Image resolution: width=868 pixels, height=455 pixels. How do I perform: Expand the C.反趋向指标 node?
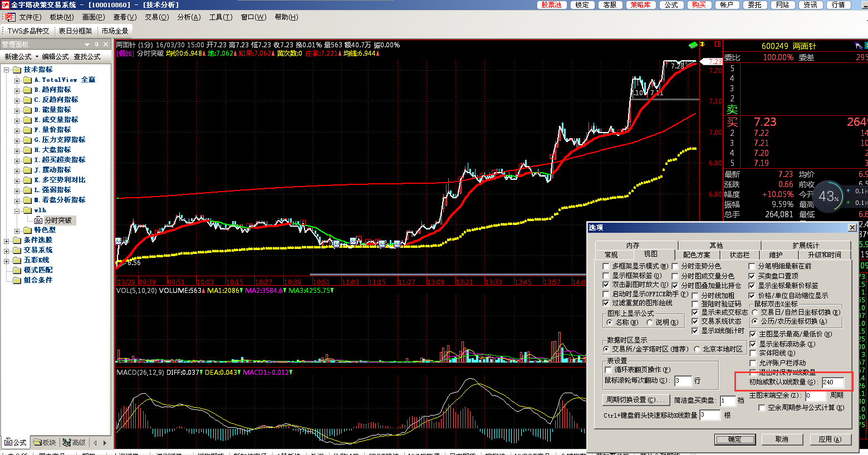[17, 100]
